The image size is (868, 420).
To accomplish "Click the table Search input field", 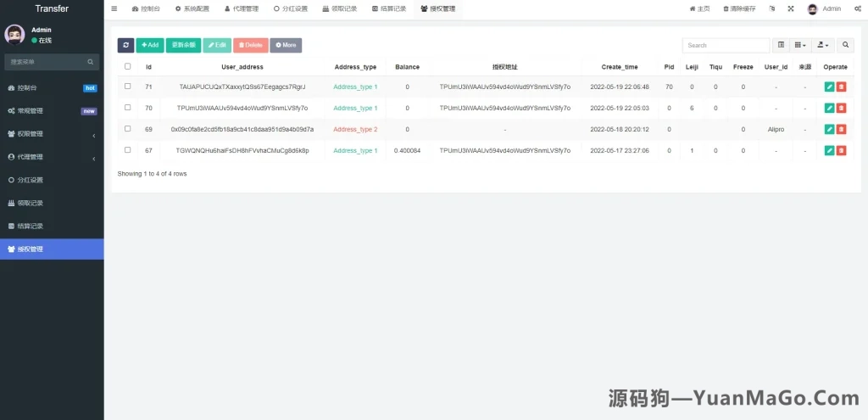I will [726, 46].
